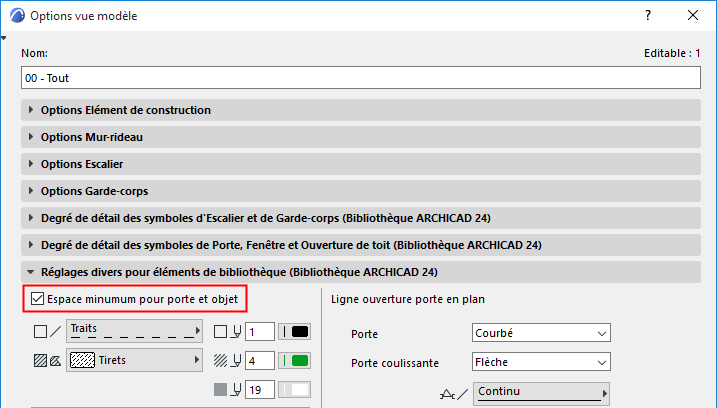Click the contour square icon left of Traits
Viewport: 717px width, 408px height.
pos(40,332)
